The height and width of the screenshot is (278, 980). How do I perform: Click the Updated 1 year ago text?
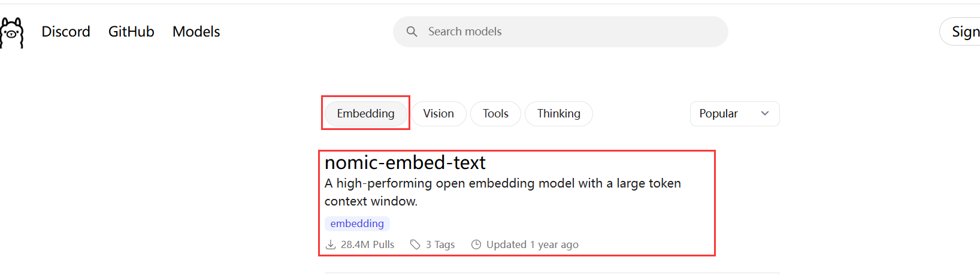click(532, 244)
